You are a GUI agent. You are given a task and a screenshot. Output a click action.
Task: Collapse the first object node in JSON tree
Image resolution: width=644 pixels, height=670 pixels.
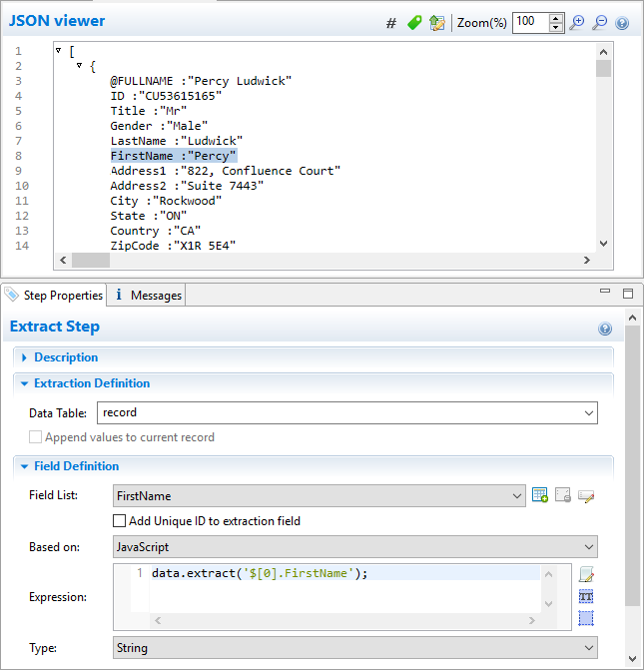tap(80, 66)
